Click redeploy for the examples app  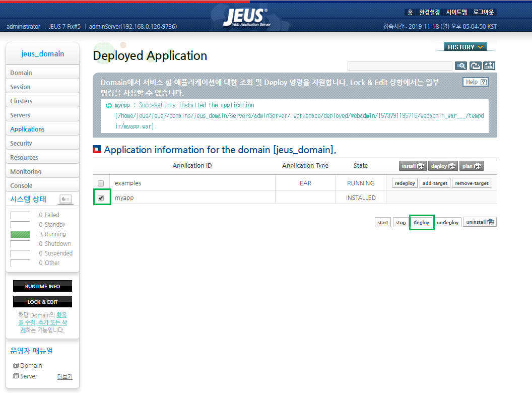pyautogui.click(x=405, y=183)
